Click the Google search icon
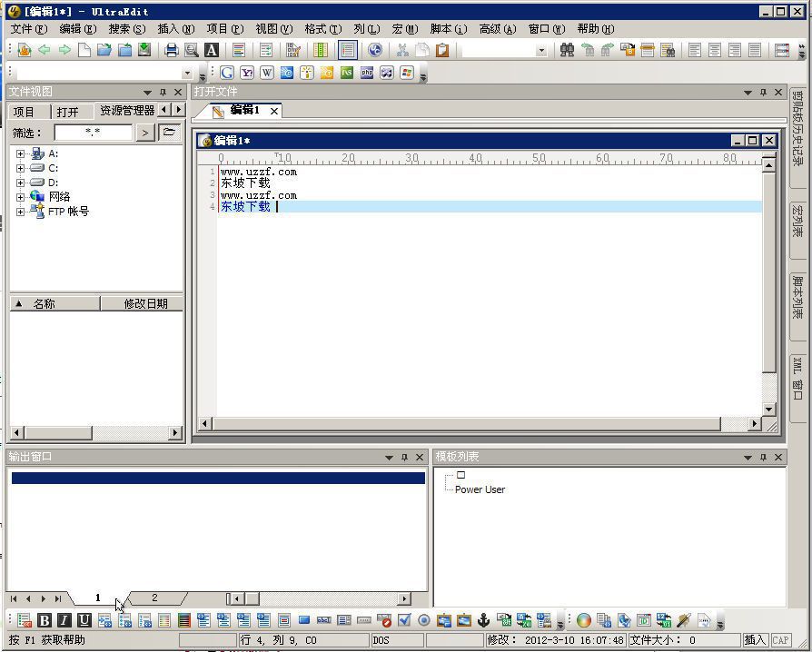The height and width of the screenshot is (652, 812). coord(227,73)
